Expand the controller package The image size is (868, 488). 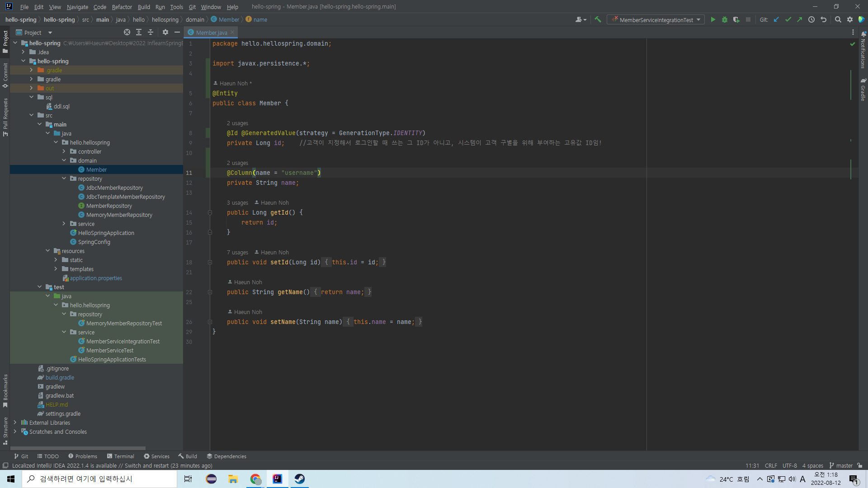tap(64, 151)
